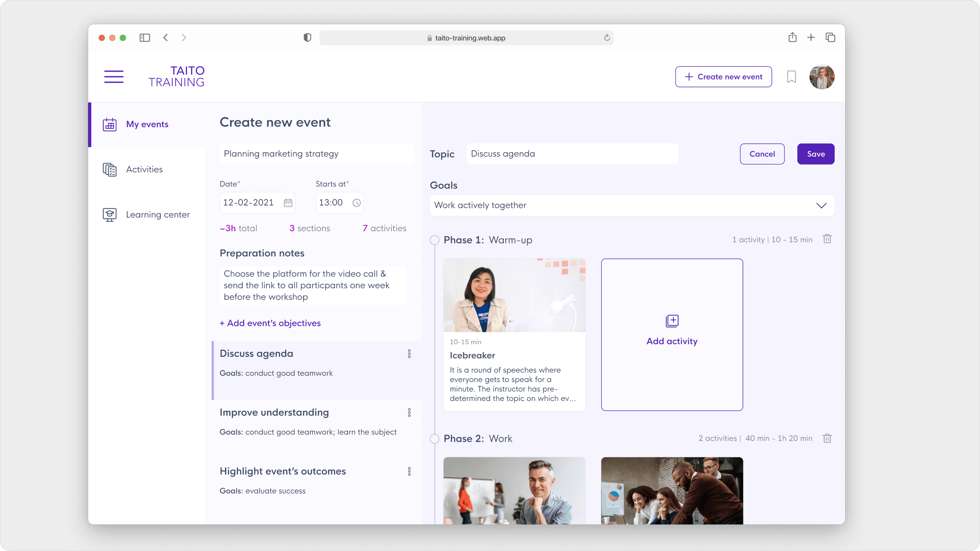Screen dimensions: 980x551
Task: Click the clock icon in the Starts at field
Action: click(x=357, y=203)
